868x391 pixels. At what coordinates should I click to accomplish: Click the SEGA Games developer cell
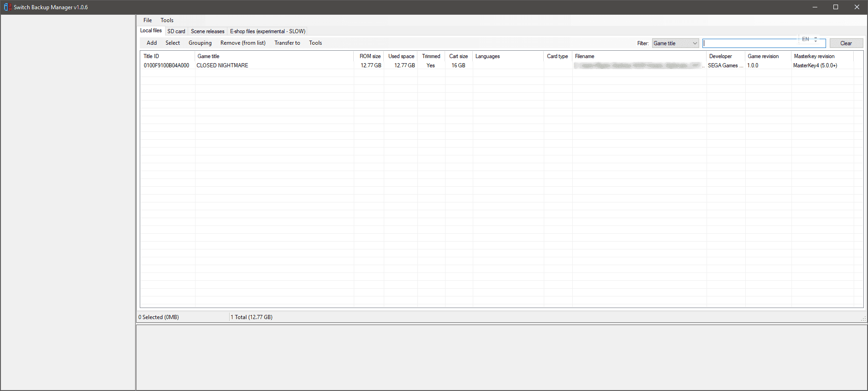(725, 65)
